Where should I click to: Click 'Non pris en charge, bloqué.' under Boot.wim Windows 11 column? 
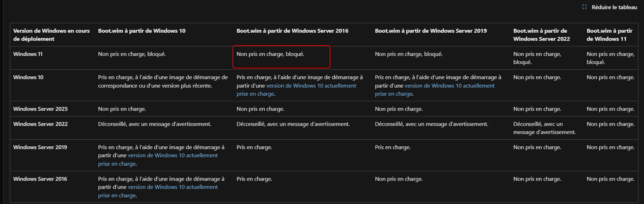pyautogui.click(x=611, y=58)
